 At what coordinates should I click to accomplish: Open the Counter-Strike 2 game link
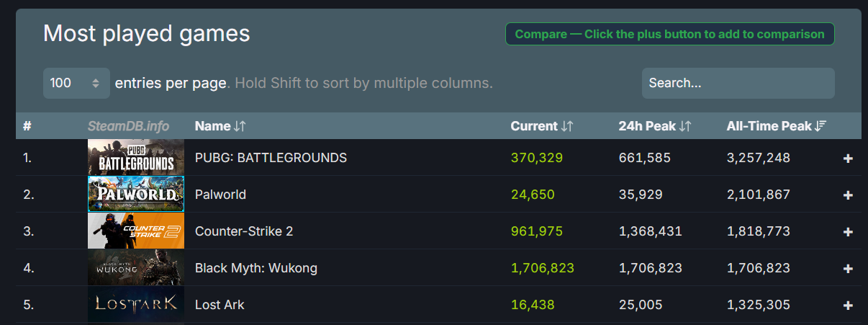[x=244, y=231]
